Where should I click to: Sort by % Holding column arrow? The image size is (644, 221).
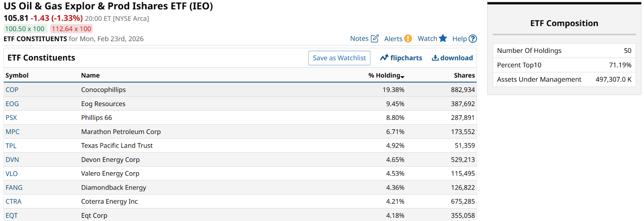[x=402, y=76]
